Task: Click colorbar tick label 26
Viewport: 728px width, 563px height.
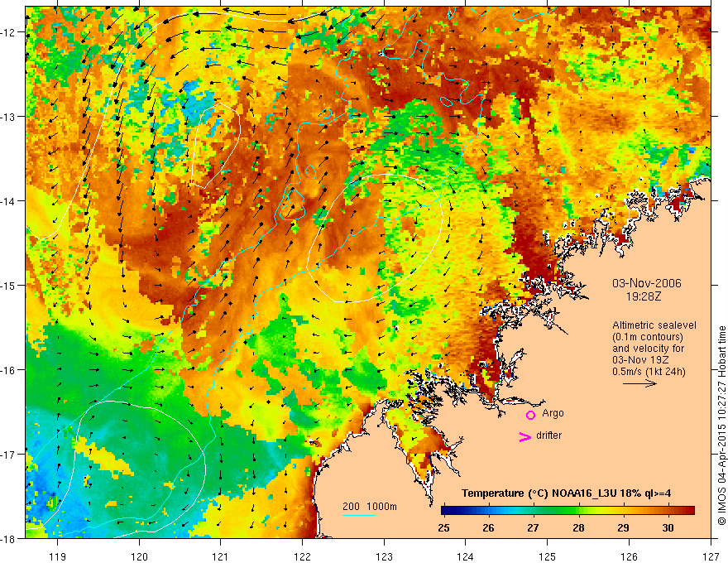Action: click(x=488, y=528)
